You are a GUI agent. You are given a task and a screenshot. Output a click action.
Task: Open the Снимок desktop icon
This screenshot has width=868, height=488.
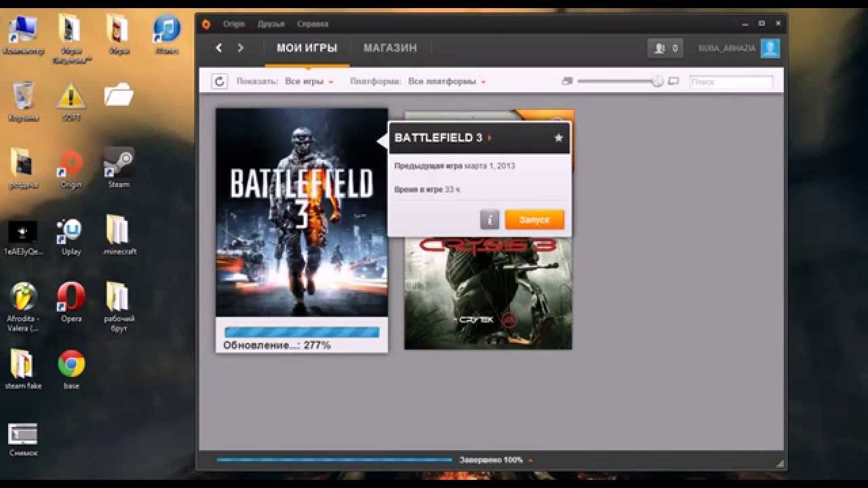24,439
